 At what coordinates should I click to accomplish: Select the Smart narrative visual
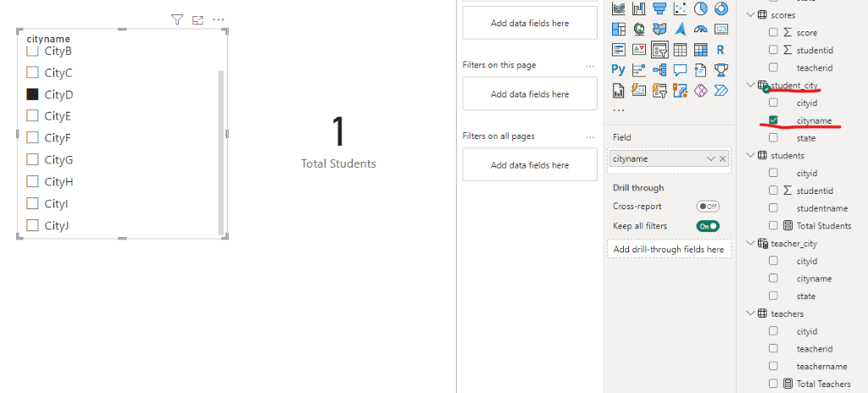[x=700, y=69]
